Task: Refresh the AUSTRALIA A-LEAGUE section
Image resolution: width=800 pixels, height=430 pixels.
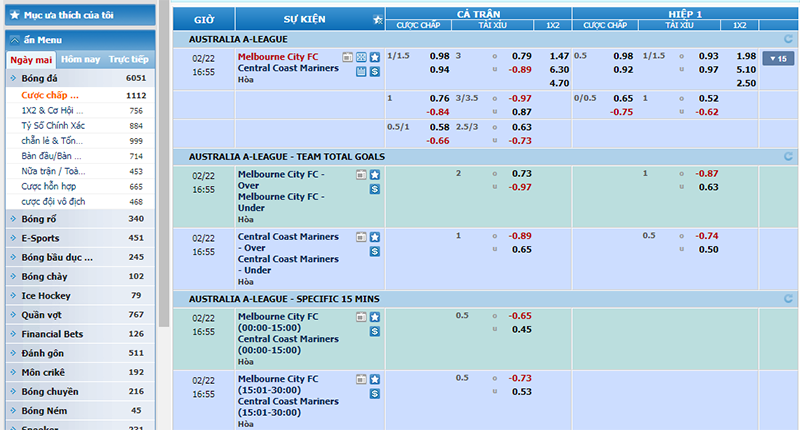Action: [788, 39]
